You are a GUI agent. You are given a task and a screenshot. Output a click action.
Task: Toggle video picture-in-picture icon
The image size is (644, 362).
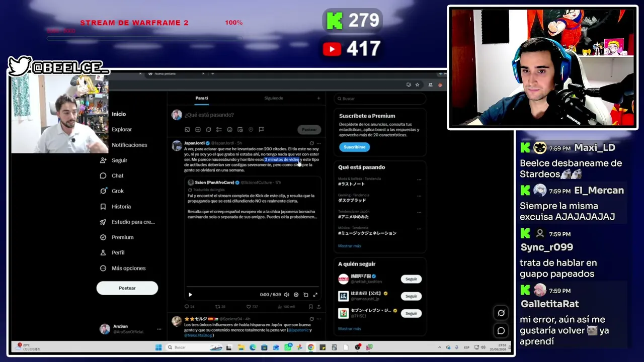305,295
